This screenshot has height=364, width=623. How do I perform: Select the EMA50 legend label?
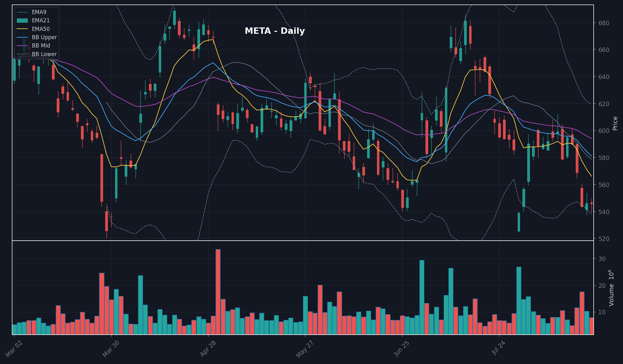[x=41, y=29]
